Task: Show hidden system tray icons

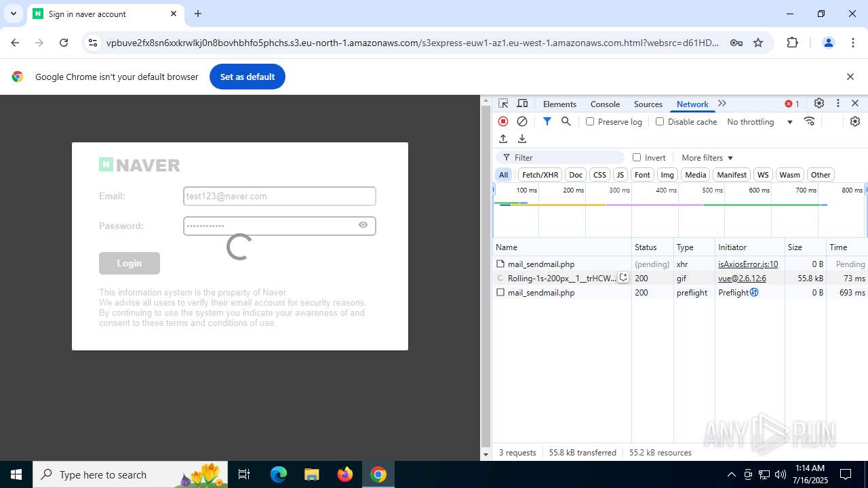Action: (731, 474)
